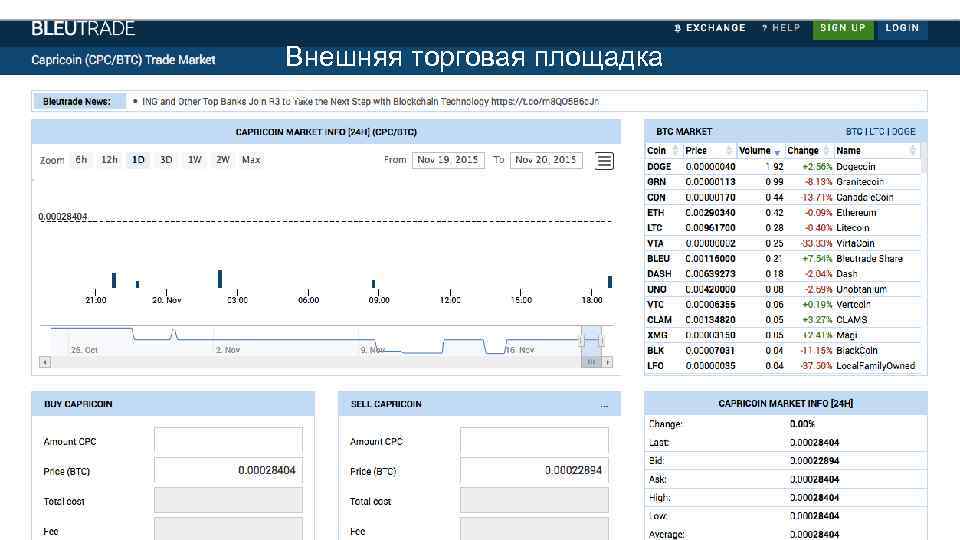Click the Sell Total cost field
This screenshot has height=540, width=960.
(534, 500)
